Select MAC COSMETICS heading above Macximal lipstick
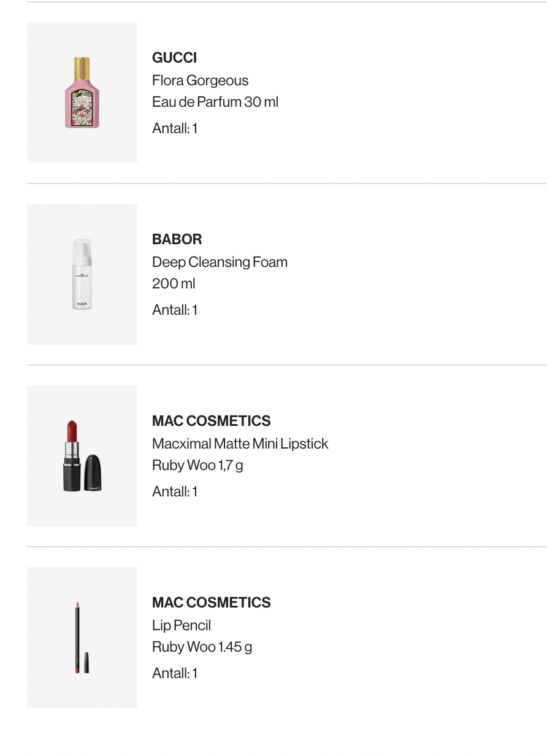The image size is (547, 756). tap(212, 421)
